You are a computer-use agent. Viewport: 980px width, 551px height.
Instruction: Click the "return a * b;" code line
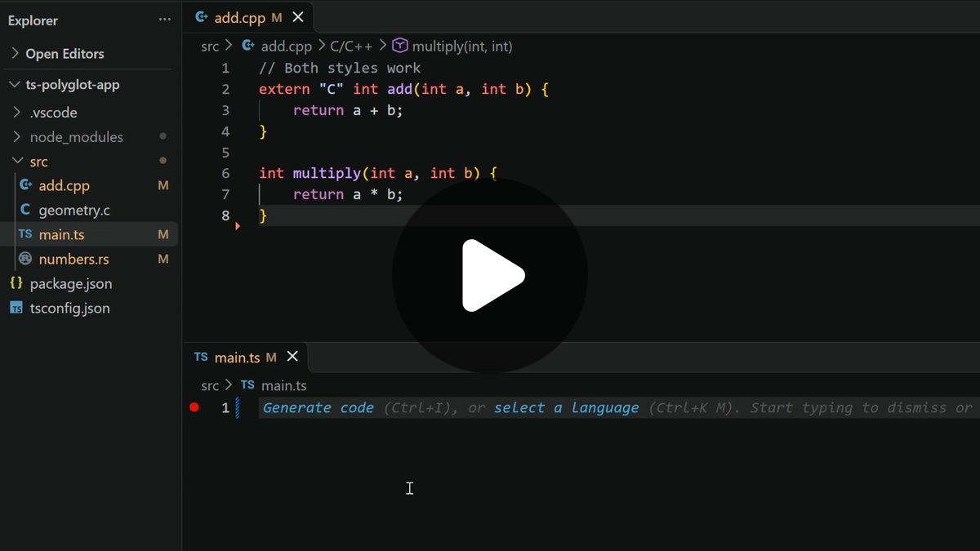click(348, 194)
